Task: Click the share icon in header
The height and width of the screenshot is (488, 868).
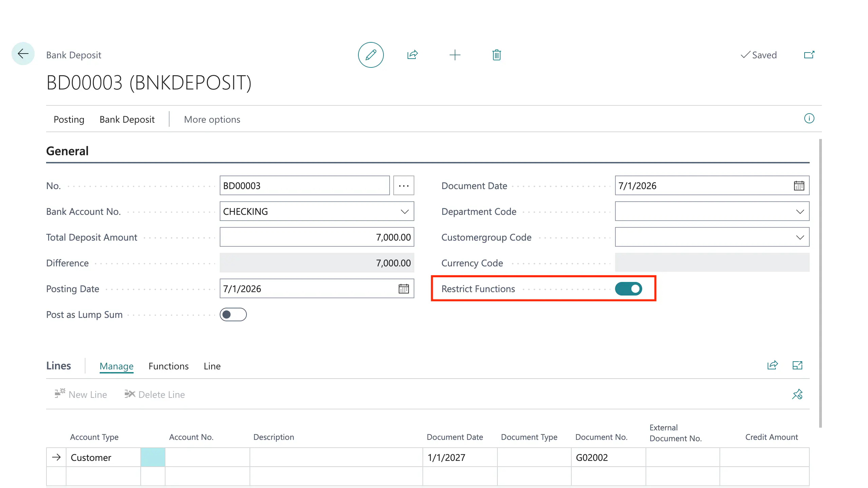Action: [413, 55]
